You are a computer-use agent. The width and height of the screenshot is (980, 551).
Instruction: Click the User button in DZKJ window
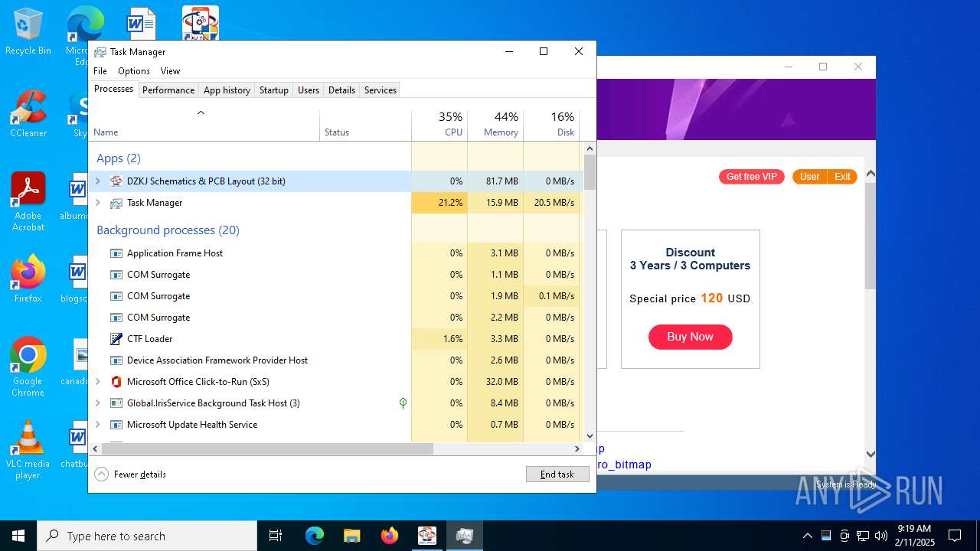pyautogui.click(x=810, y=177)
